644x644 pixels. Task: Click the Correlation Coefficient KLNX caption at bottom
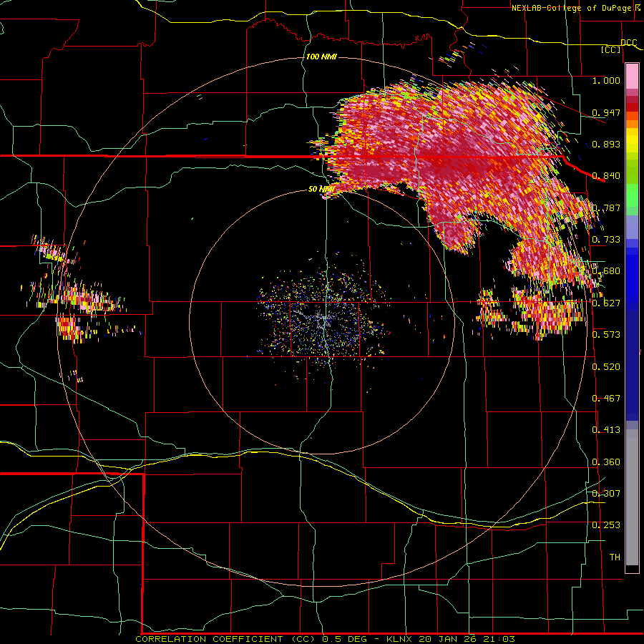325,639
